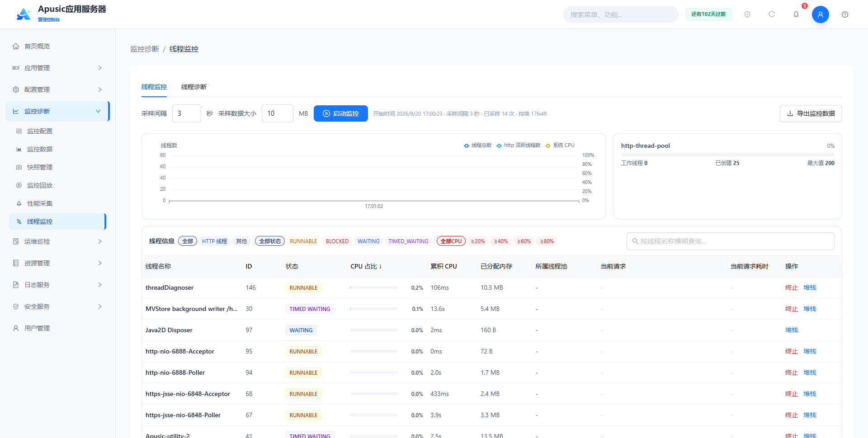
Task: Click 终止 for threadDiagnoser thread
Action: [x=792, y=287]
